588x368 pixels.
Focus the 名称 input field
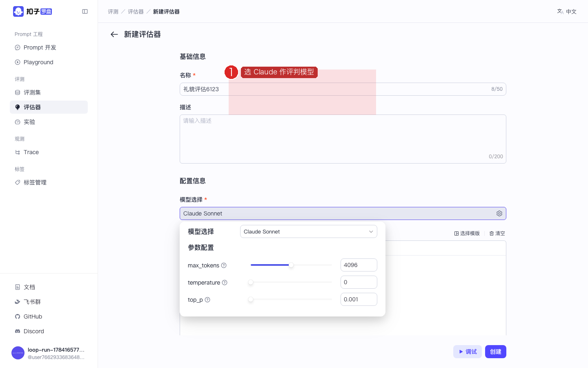pyautogui.click(x=343, y=89)
